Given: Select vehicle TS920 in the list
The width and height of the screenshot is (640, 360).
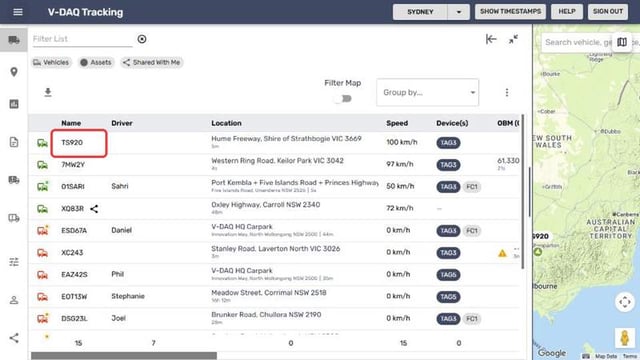Looking at the screenshot, I should [72, 142].
